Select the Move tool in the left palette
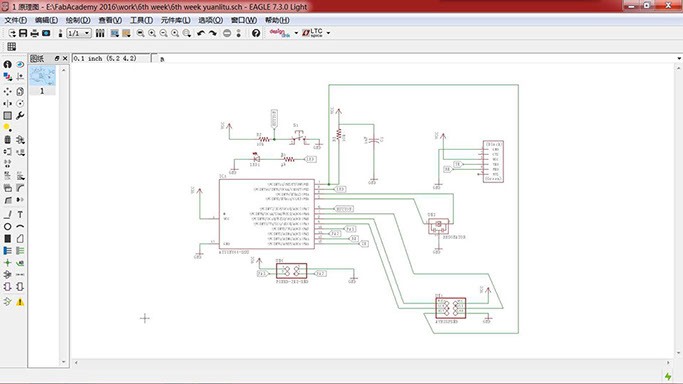The width and height of the screenshot is (683, 384). coord(7,91)
